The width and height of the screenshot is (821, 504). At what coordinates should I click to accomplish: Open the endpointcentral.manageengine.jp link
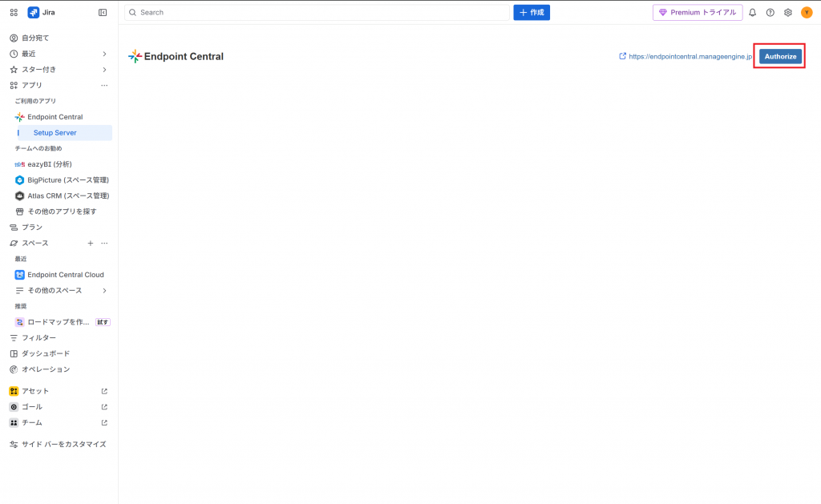click(x=690, y=57)
